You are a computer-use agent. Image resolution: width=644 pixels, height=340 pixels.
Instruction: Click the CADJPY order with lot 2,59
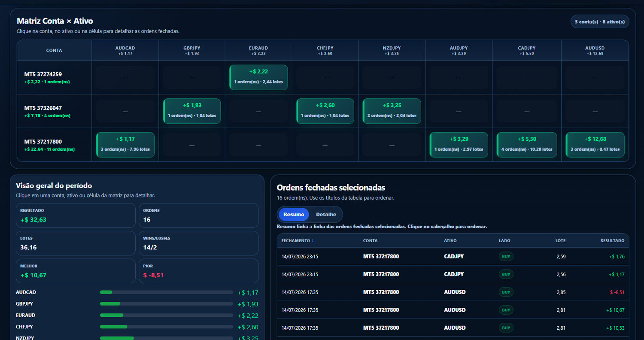pos(453,256)
